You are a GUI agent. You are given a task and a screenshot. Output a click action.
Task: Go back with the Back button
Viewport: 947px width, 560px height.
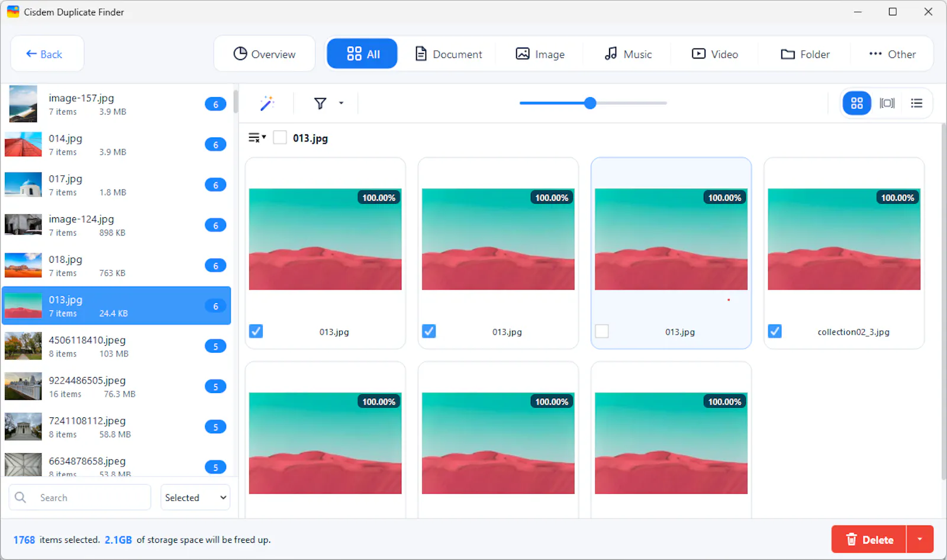[47, 54]
